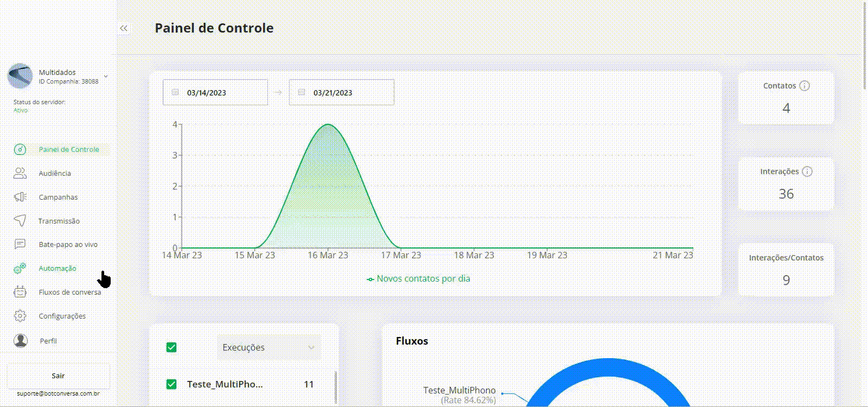The height and width of the screenshot is (407, 868).
Task: Expand the Multidados company selector chevron
Action: click(x=106, y=77)
